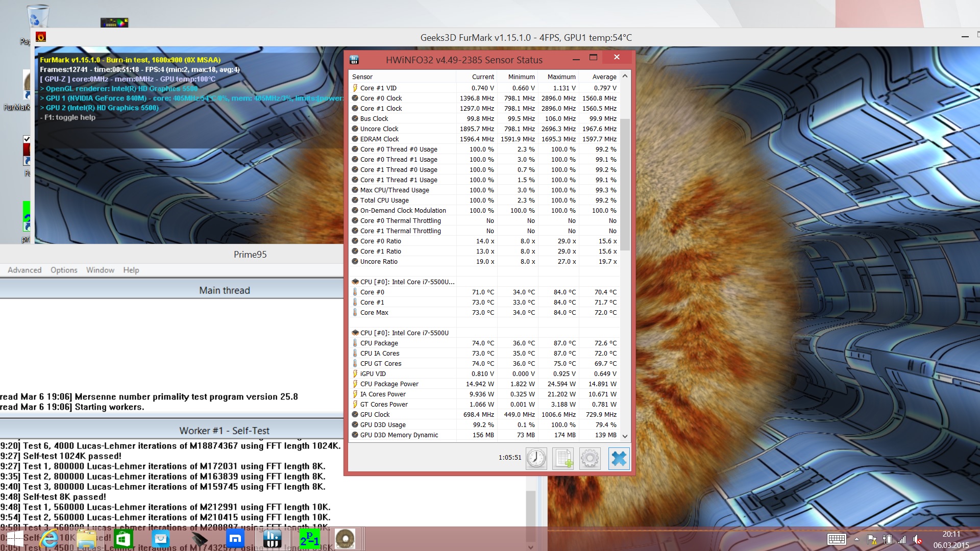Click the Windows Start button
Image resolution: width=980 pixels, height=551 pixels.
[x=14, y=539]
